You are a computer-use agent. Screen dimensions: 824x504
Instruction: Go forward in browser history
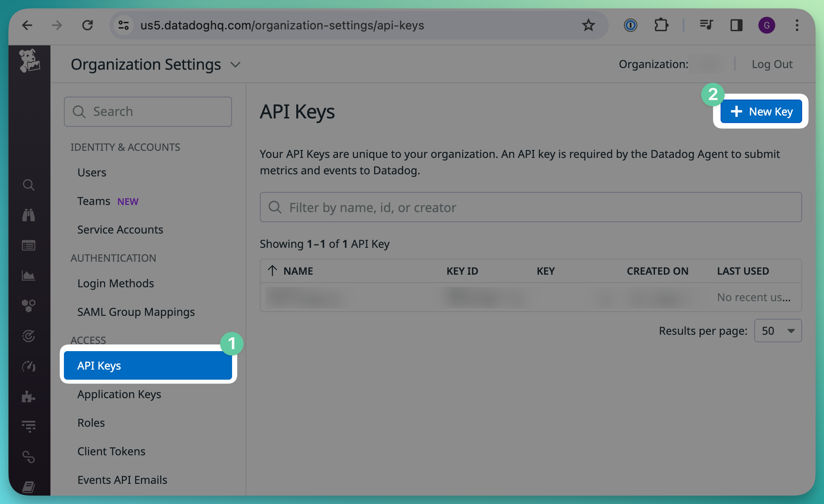click(x=57, y=25)
